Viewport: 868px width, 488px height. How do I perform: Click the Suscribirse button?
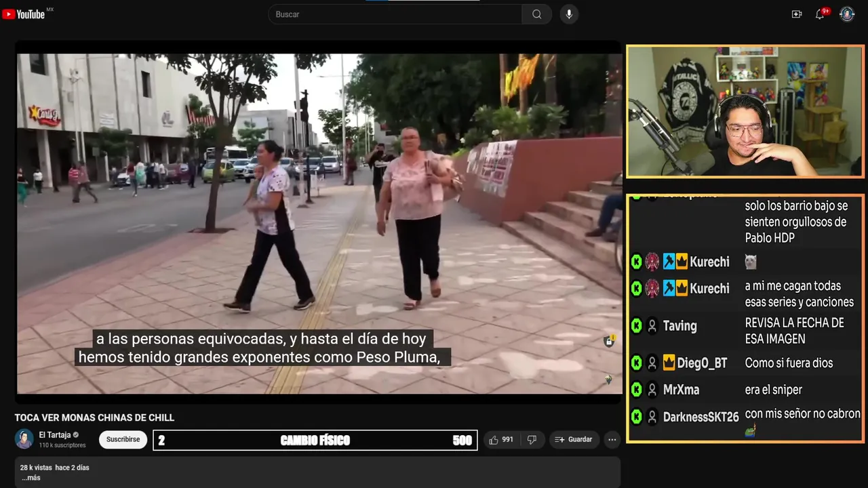[123, 439]
